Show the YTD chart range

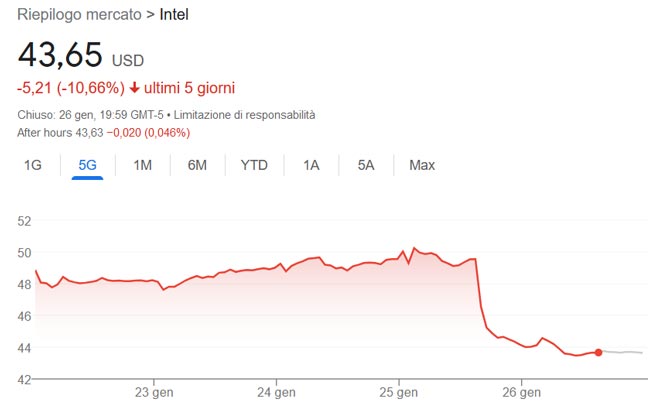254,165
